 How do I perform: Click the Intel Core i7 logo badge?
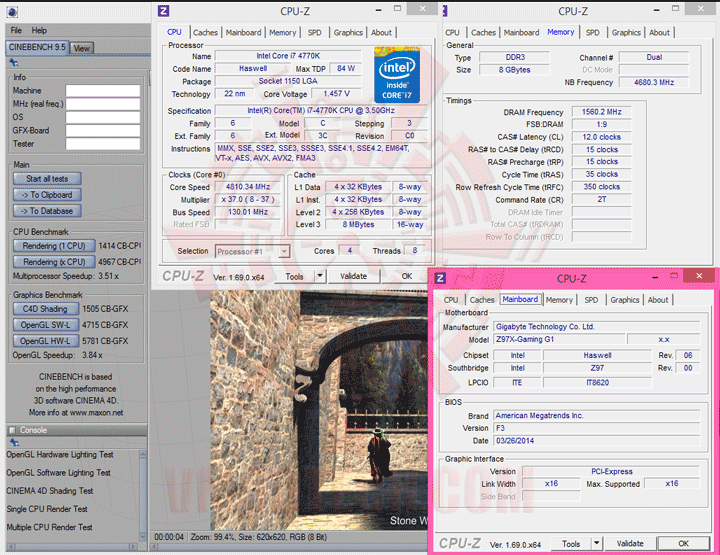[x=396, y=73]
